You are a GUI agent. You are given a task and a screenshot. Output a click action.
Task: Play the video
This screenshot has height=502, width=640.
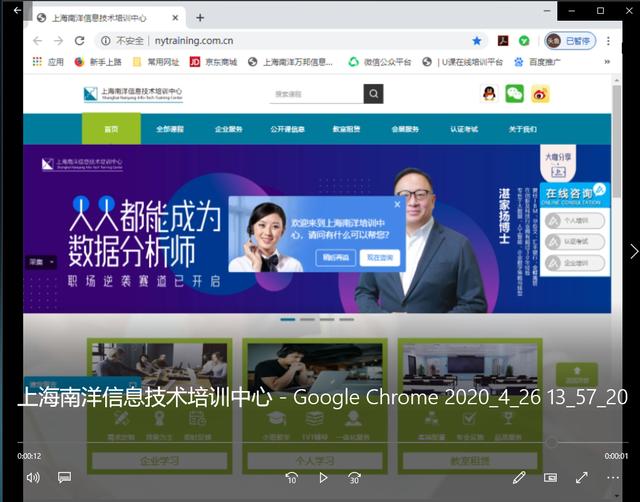pos(323,478)
